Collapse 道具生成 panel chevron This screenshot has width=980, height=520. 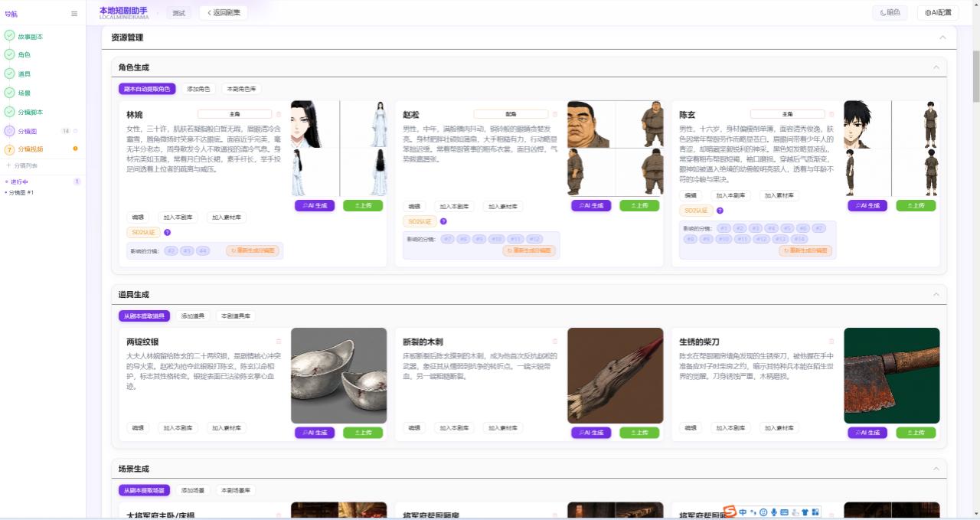coord(936,294)
